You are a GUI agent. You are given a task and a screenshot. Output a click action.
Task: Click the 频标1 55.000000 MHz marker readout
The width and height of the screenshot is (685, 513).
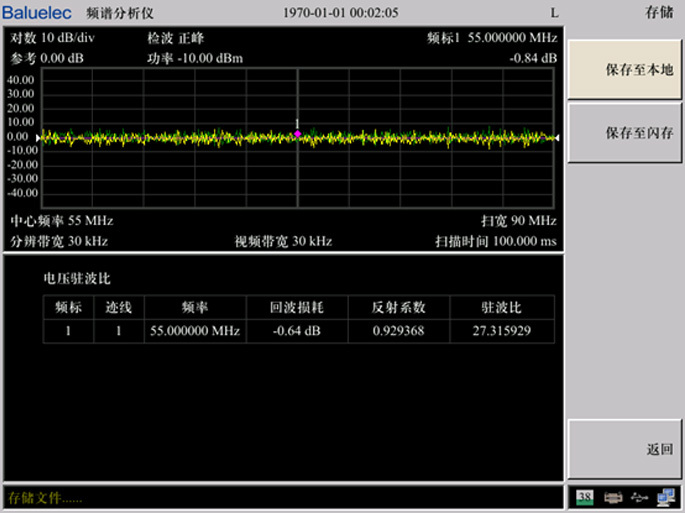point(491,38)
